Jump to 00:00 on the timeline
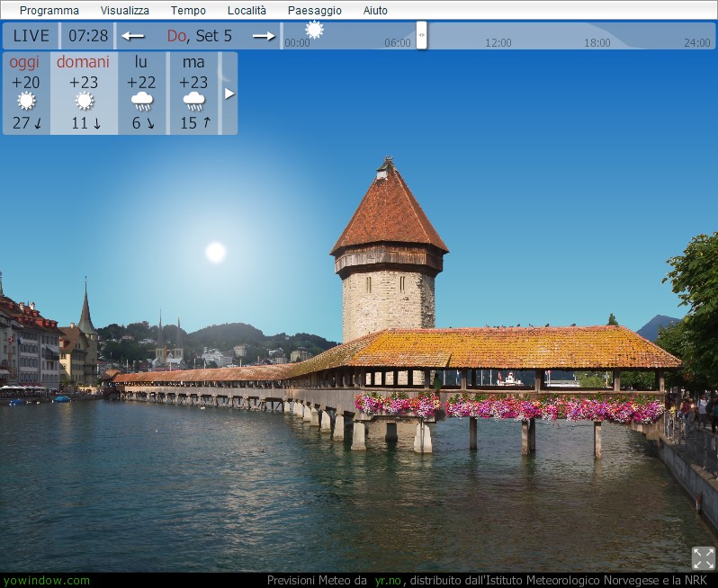 [297, 43]
